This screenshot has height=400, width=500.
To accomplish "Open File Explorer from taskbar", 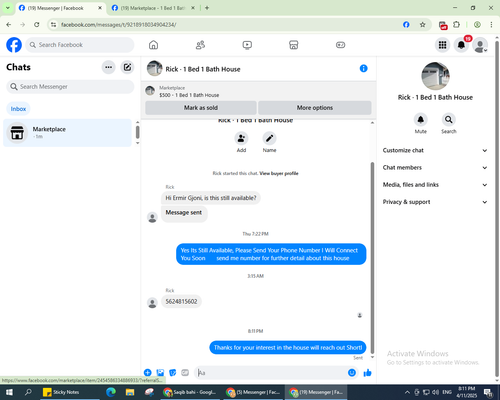I will [x=130, y=392].
